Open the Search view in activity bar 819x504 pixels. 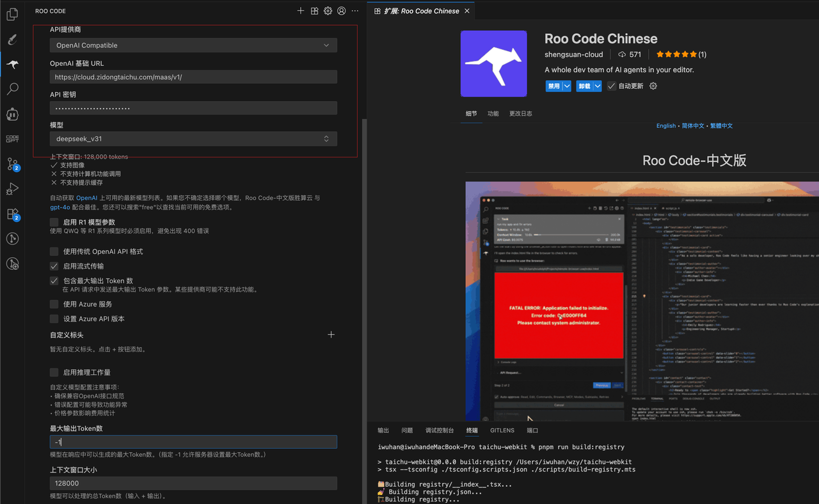coord(12,89)
